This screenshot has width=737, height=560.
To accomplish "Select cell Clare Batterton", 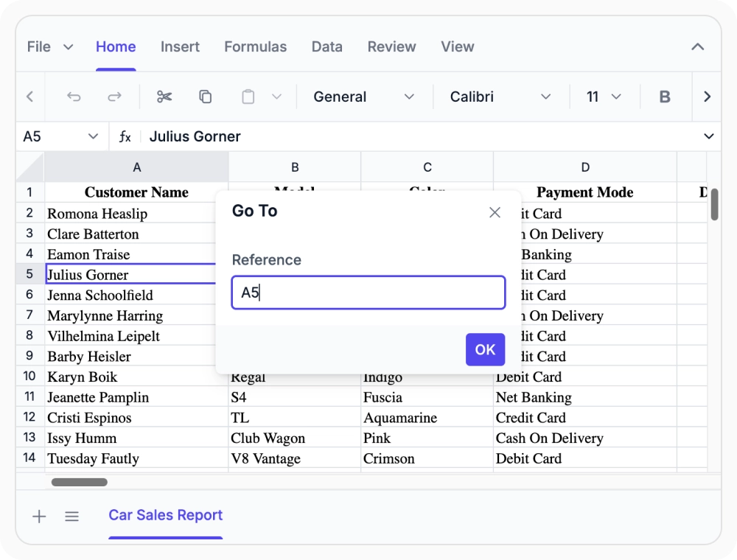I will coord(130,234).
